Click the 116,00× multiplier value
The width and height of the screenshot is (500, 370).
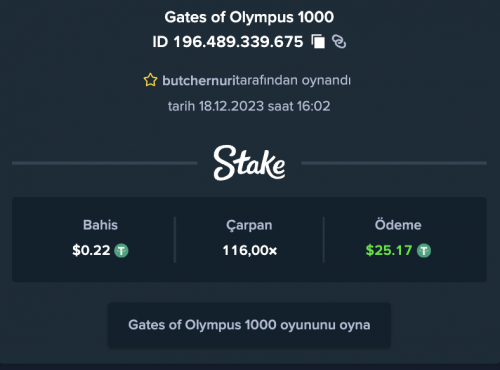[x=250, y=250]
